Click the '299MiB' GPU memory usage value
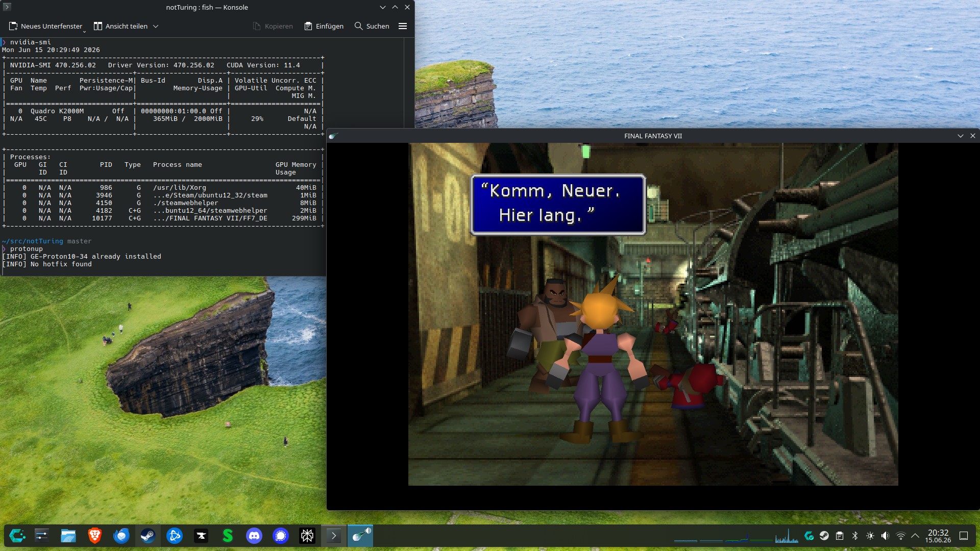 [304, 218]
